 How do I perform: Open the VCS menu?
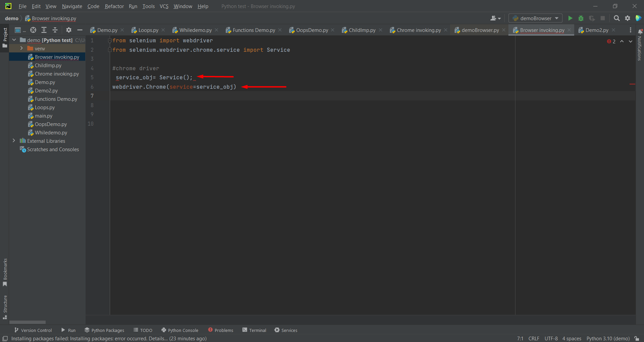pyautogui.click(x=164, y=6)
